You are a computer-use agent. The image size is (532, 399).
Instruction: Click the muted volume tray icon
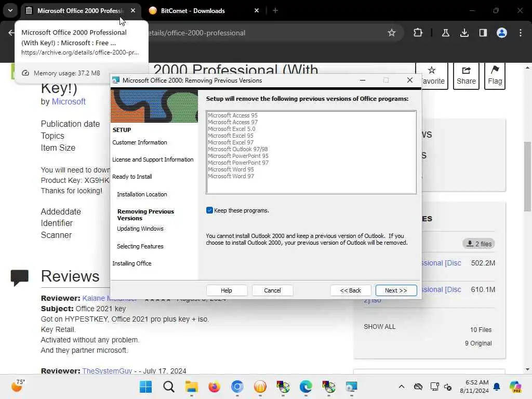pos(447,387)
